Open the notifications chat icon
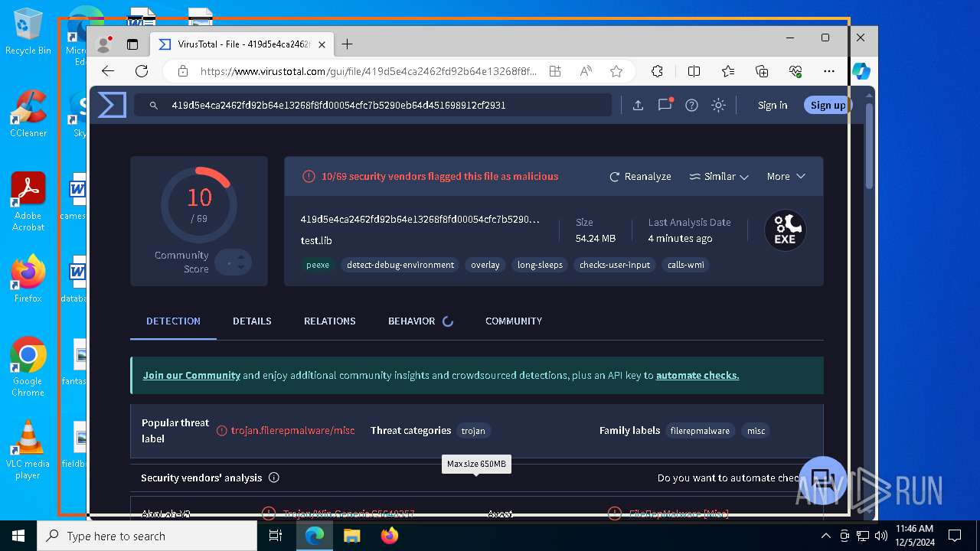Screen dimensions: 980x551 click(x=665, y=105)
